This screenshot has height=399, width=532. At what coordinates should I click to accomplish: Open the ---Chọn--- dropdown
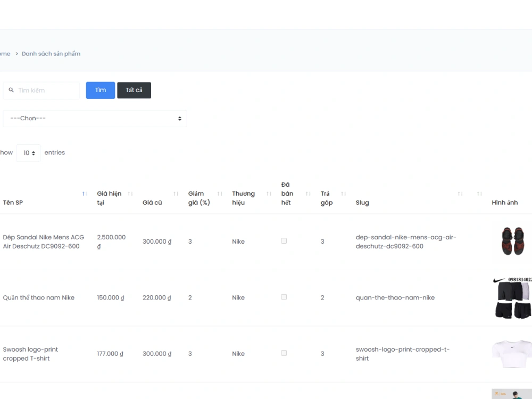[95, 119]
